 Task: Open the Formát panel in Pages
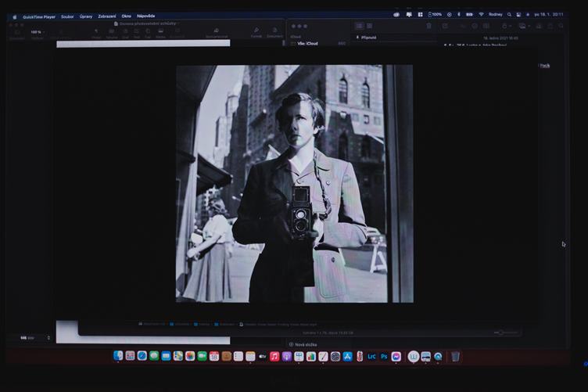(256, 33)
